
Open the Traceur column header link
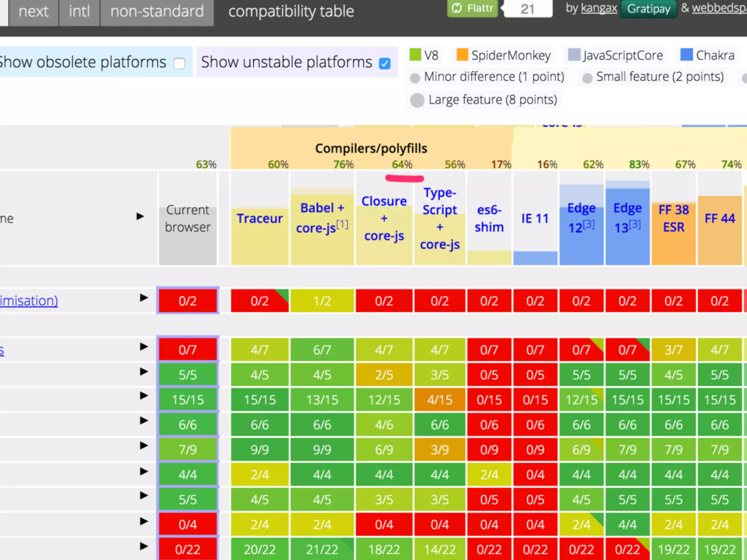pyautogui.click(x=260, y=218)
